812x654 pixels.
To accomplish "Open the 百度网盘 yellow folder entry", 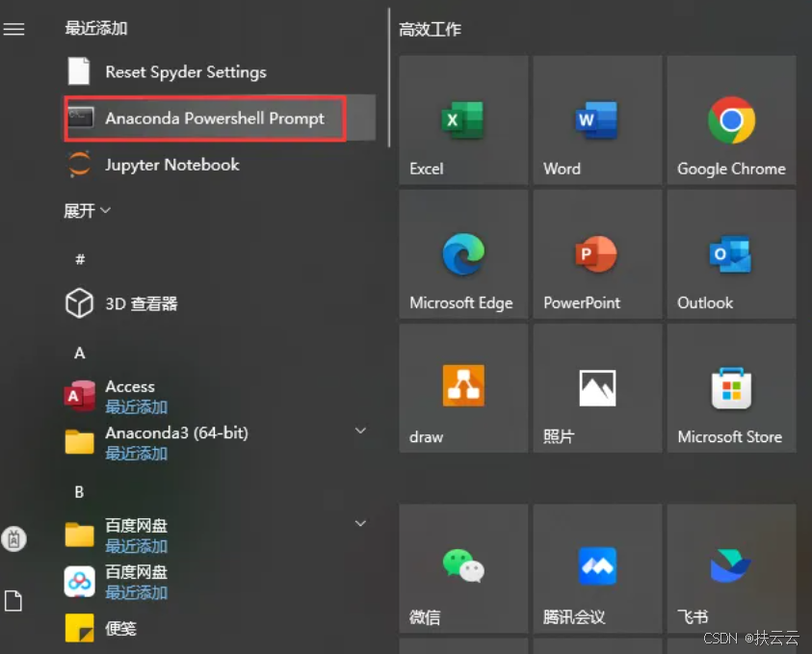I will [x=220, y=535].
